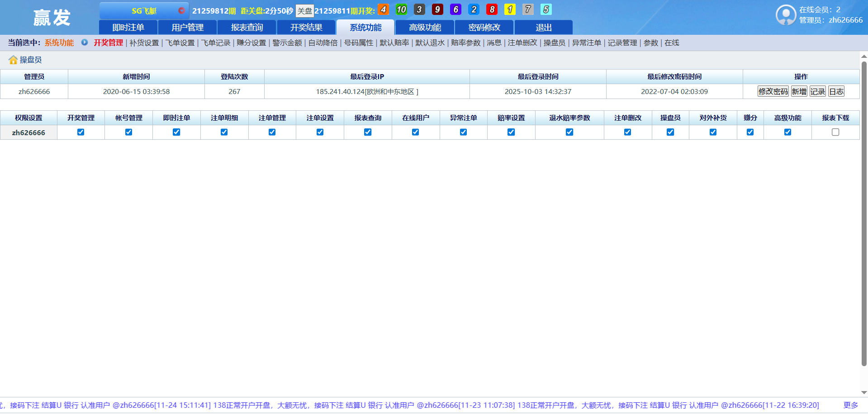Click the vertical scrollbar down arrow
The image size is (868, 415).
click(x=864, y=392)
